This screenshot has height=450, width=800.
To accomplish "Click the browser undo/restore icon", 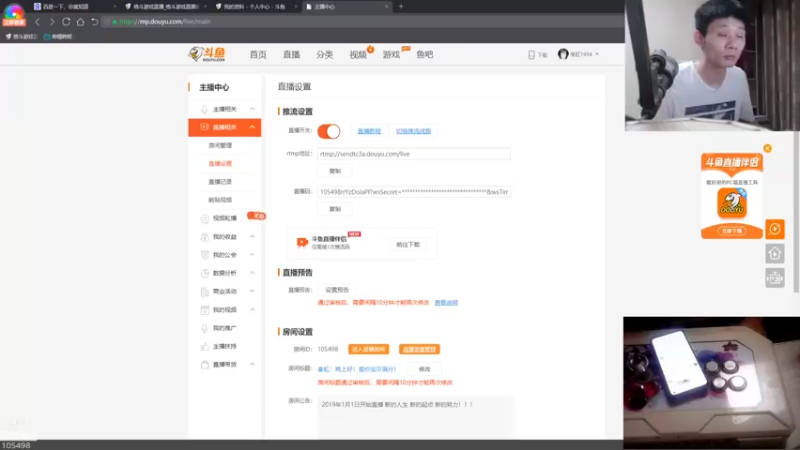I will [x=94, y=22].
